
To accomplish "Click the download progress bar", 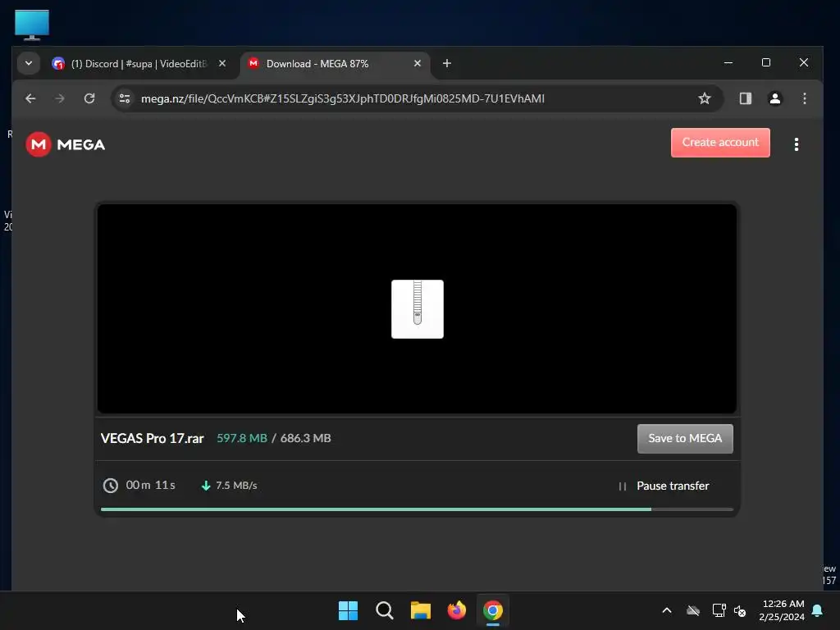I will (x=417, y=509).
